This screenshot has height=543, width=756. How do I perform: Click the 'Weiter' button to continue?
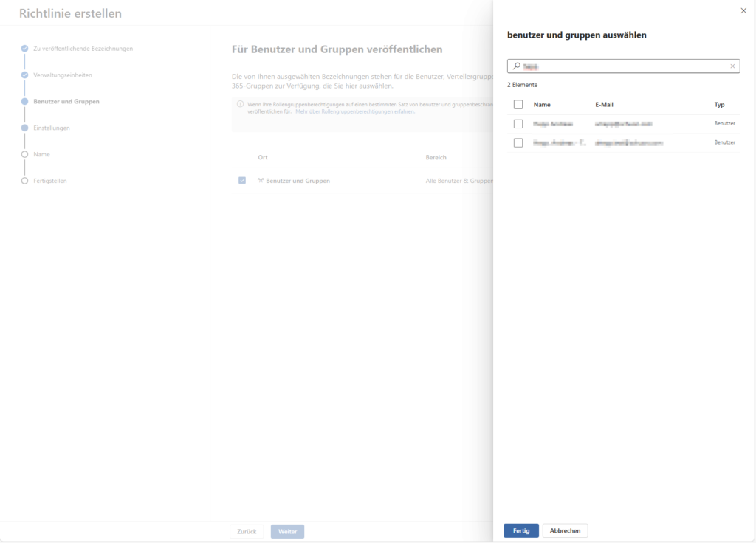[x=286, y=530]
